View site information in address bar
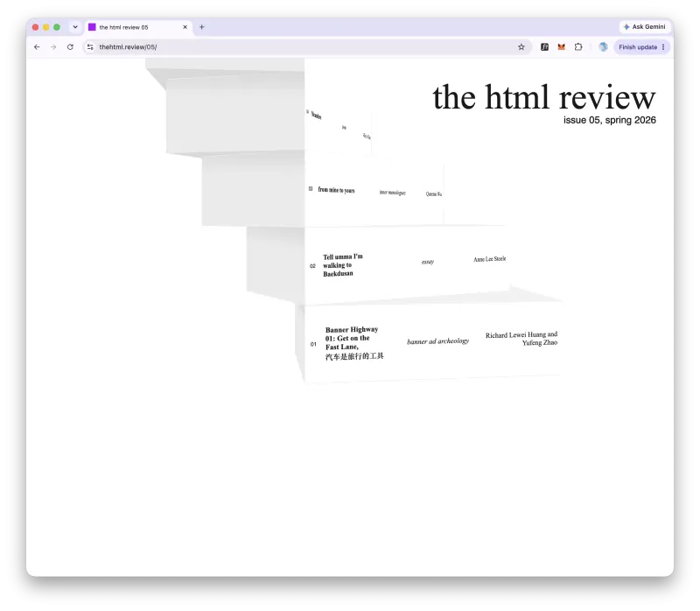The height and width of the screenshot is (611, 700). [90, 47]
